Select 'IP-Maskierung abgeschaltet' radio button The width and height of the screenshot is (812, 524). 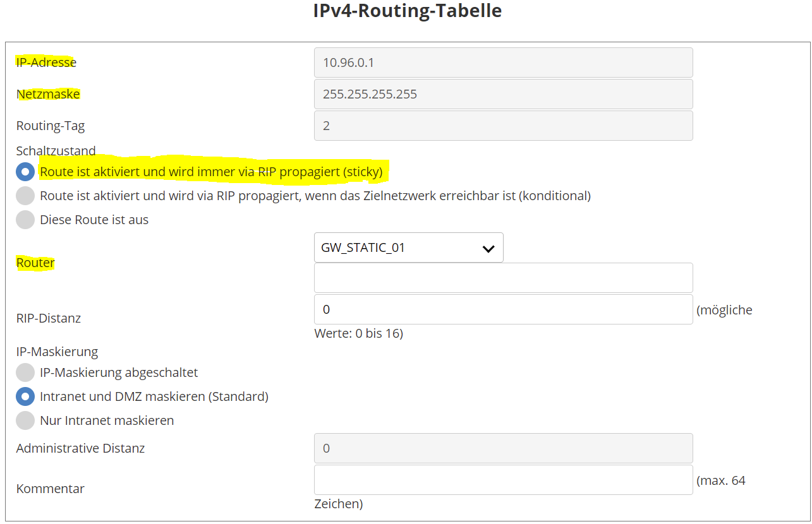point(25,372)
